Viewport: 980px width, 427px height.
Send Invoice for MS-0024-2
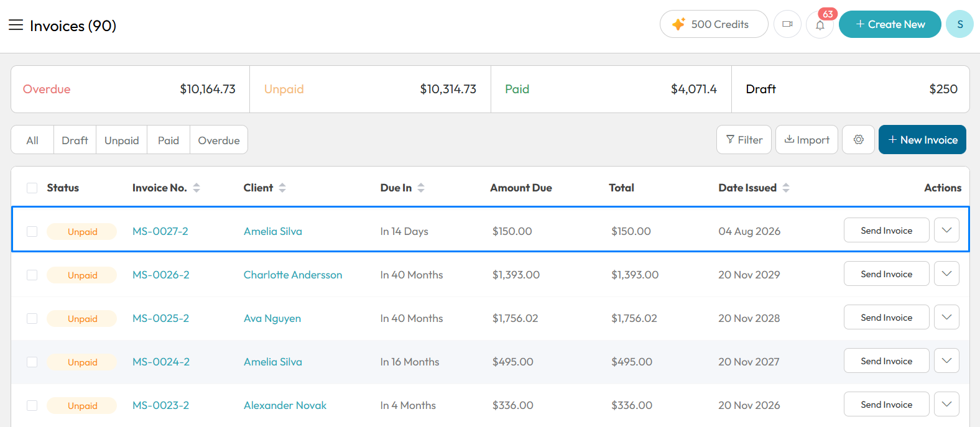[886, 360]
